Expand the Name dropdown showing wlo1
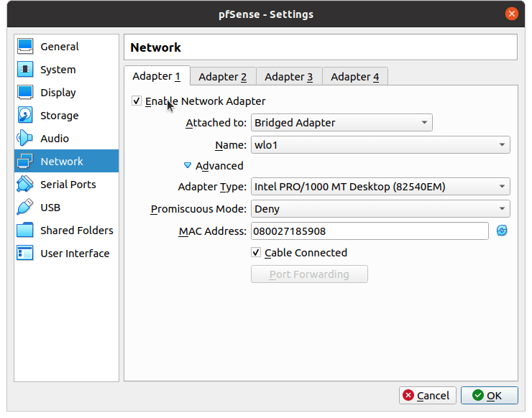The width and height of the screenshot is (532, 418). [x=380, y=145]
